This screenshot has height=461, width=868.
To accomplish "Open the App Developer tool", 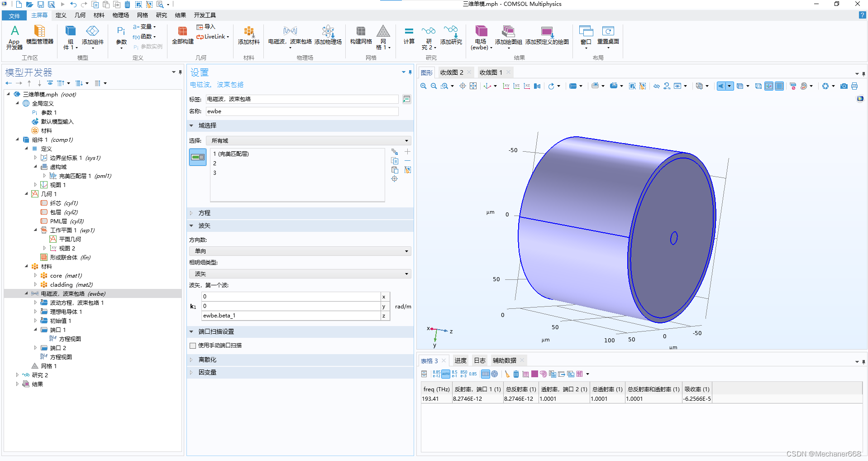I will point(14,37).
